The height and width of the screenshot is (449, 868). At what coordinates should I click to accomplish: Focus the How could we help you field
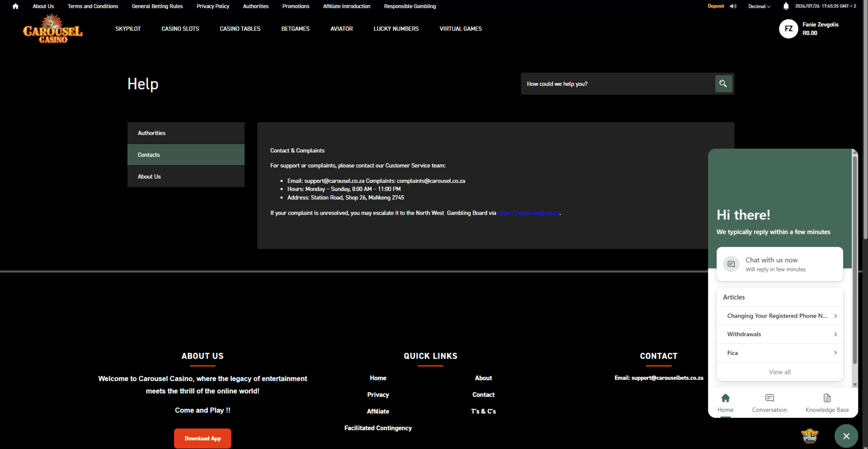618,84
